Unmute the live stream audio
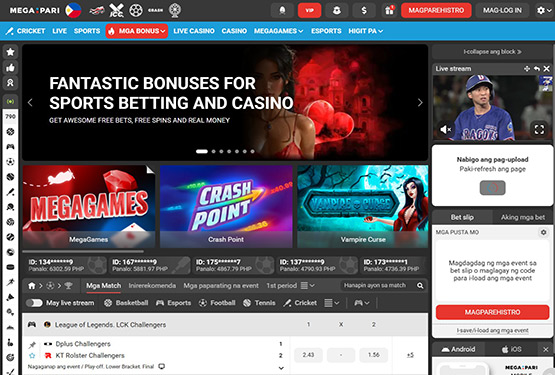 (445, 130)
